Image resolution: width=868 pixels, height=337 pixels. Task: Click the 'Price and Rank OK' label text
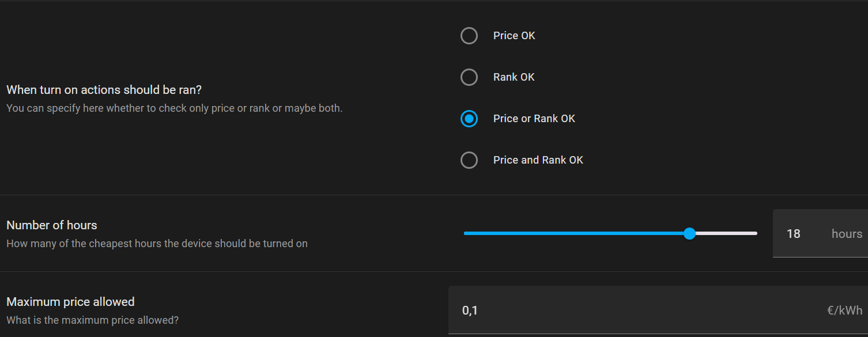tap(538, 160)
